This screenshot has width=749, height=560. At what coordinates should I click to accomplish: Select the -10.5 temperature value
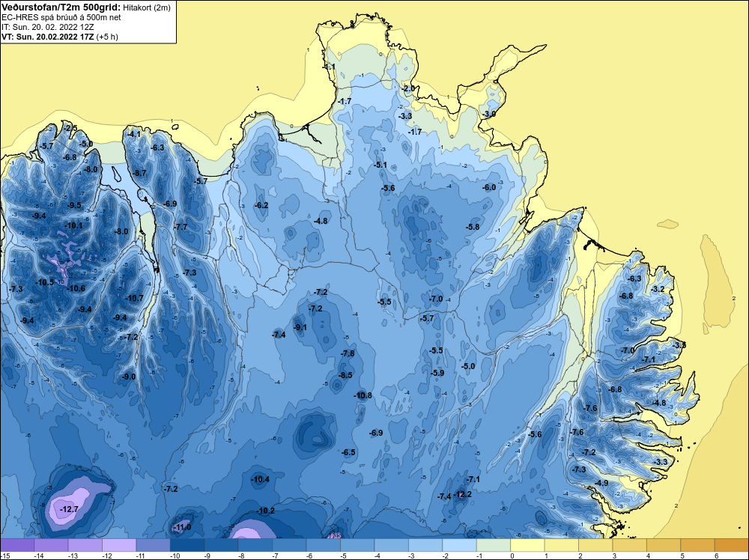tap(45, 282)
